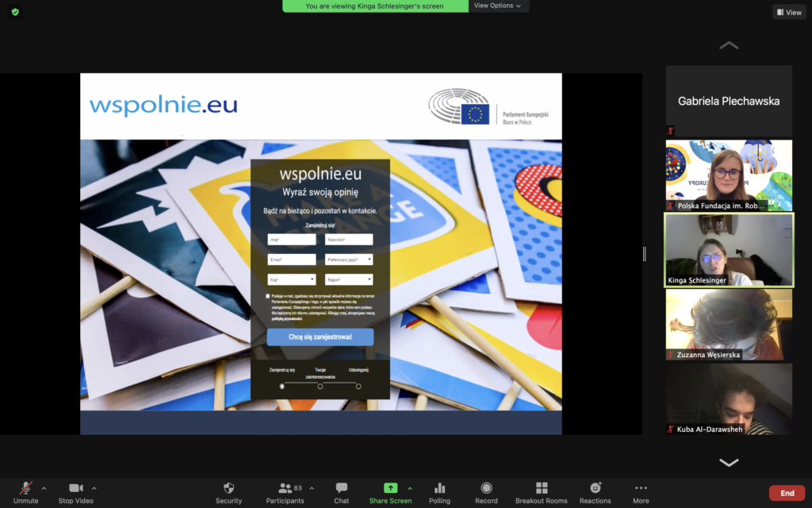This screenshot has width=812, height=508.
Task: Check the email consent checkbox
Action: pyautogui.click(x=268, y=297)
